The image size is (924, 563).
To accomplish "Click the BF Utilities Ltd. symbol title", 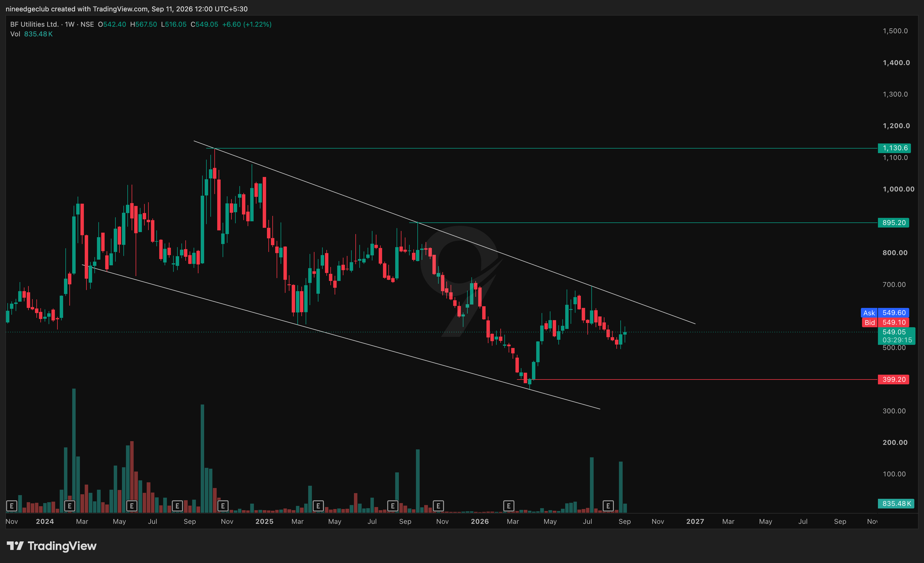I will point(34,24).
